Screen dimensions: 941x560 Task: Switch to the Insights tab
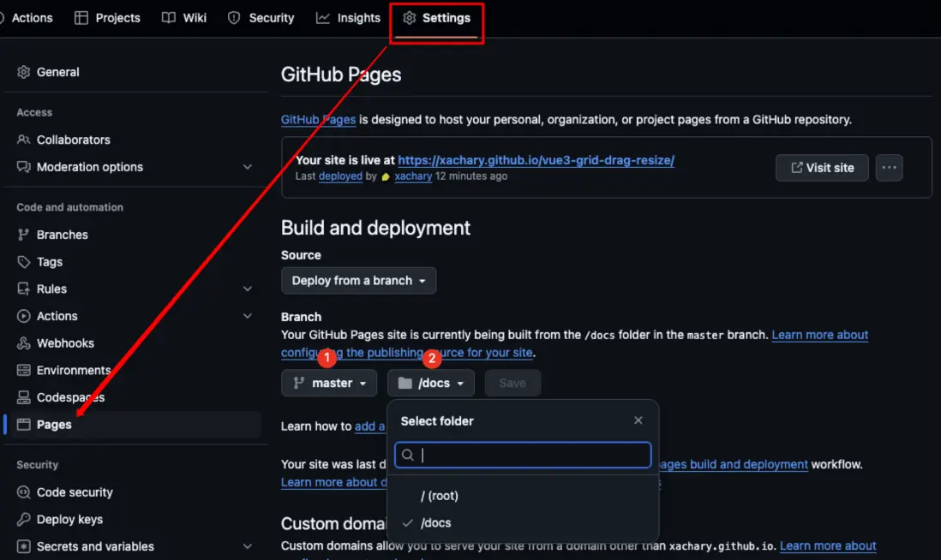pos(348,18)
